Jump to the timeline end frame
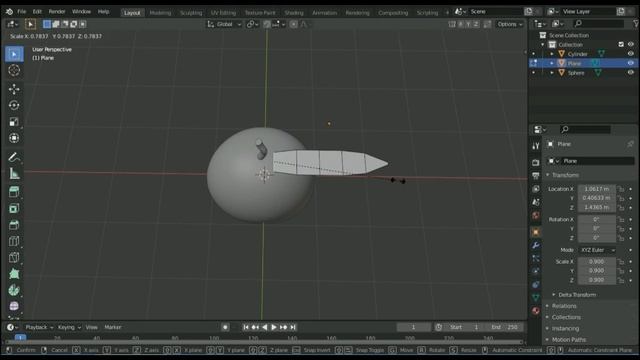 coord(293,327)
